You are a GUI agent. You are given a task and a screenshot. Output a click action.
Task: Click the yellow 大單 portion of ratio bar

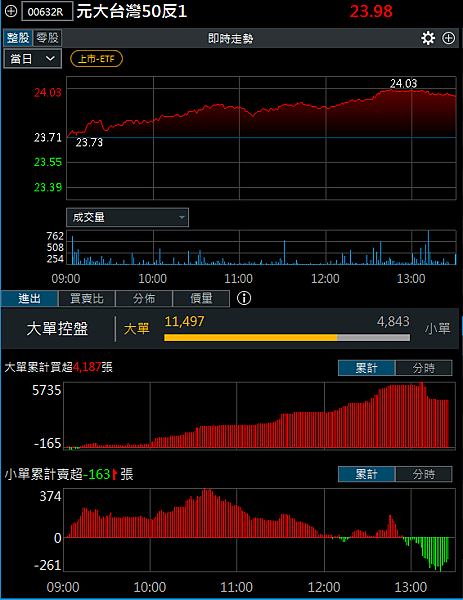[250, 338]
